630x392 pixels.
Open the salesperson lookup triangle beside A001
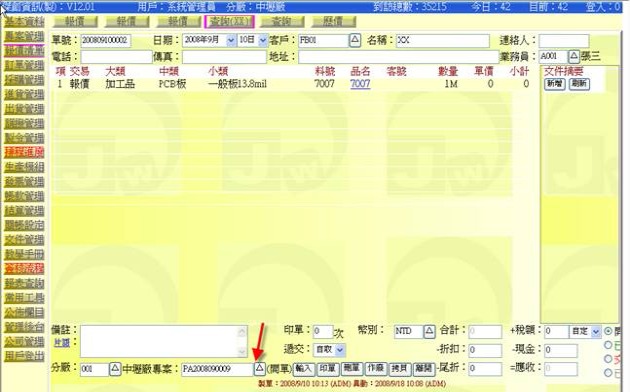[574, 56]
